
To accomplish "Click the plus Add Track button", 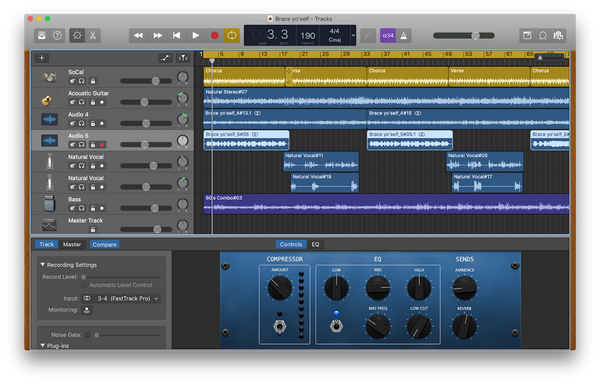I will [42, 58].
